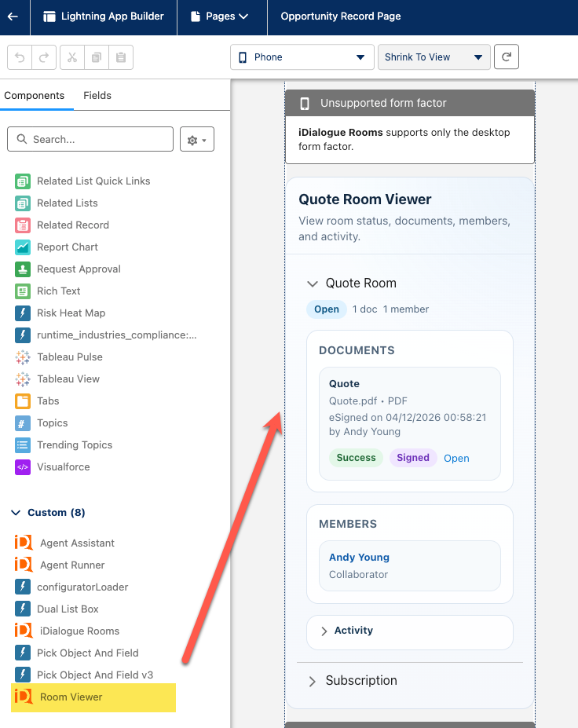Select the Agent Assistant custom icon
Screen dimensions: 578x728
click(24, 543)
